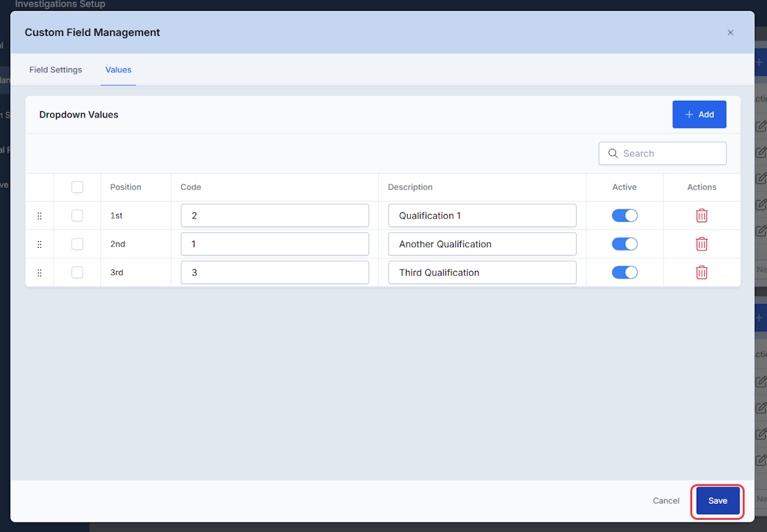Deactivate the Third Qualification toggle

pos(625,273)
